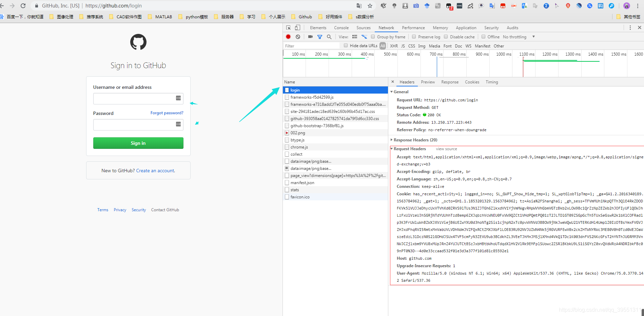Viewport: 644px width, 316px height.
Task: View site security lock information
Action: (37, 6)
